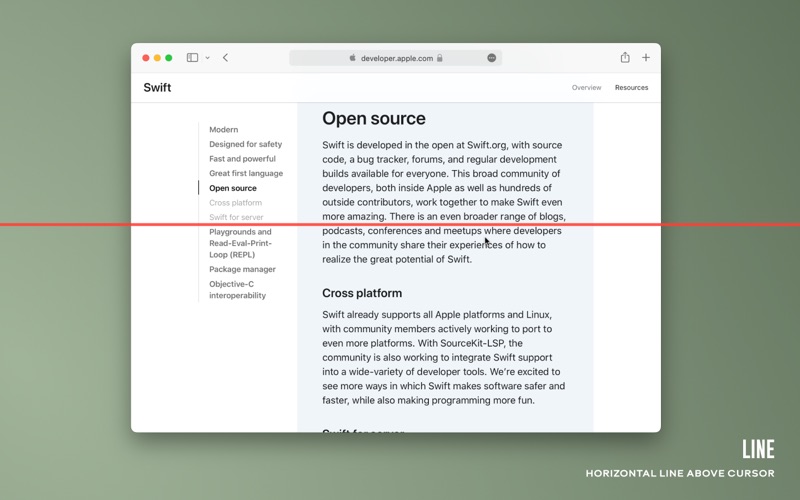Open Playgrounds and Read-Eval-Print-Loop (REPL) link

point(240,243)
